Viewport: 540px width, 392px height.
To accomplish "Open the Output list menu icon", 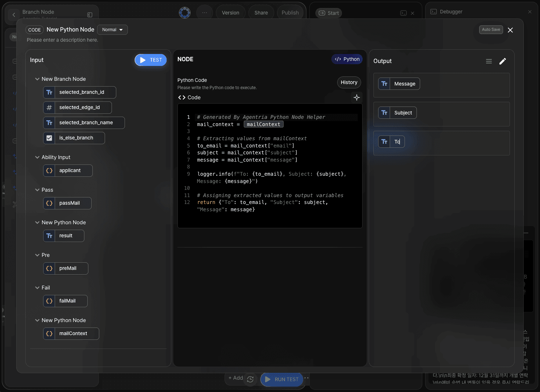I will coord(489,61).
